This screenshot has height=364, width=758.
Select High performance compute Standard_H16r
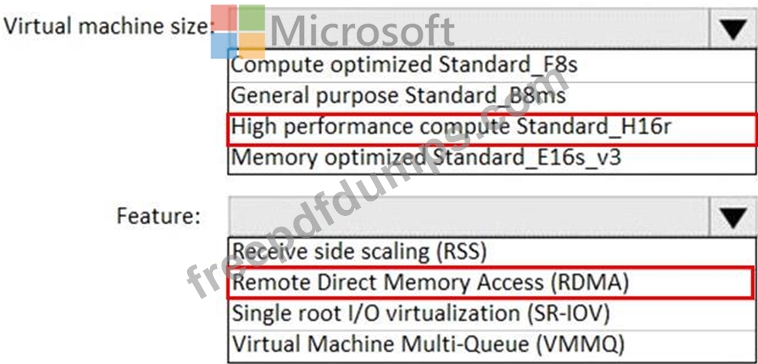click(491, 129)
